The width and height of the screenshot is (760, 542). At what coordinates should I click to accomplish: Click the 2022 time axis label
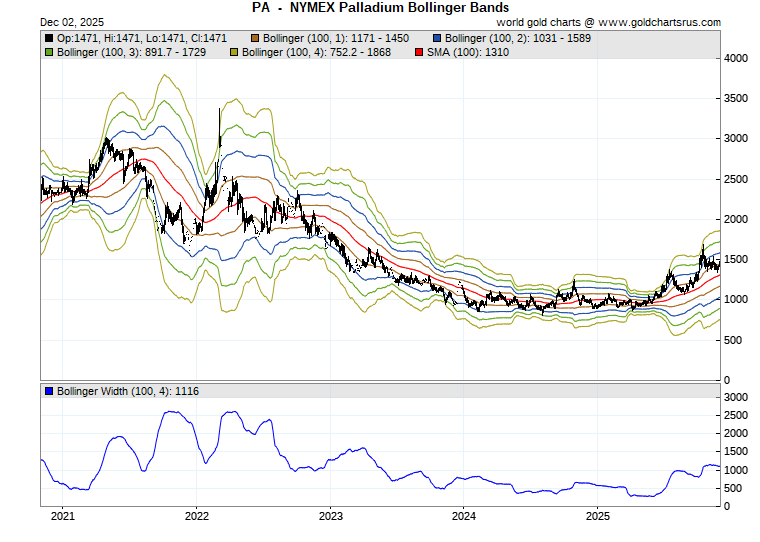pyautogui.click(x=197, y=516)
